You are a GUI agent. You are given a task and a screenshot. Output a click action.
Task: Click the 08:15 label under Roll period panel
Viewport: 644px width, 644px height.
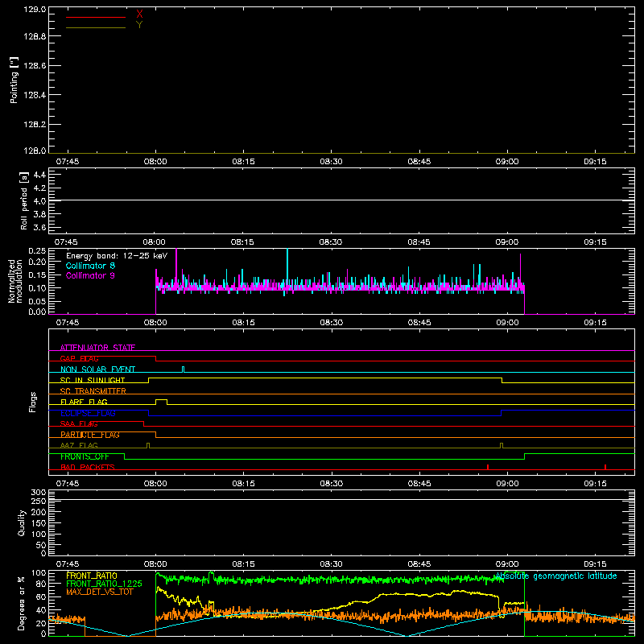coord(242,242)
